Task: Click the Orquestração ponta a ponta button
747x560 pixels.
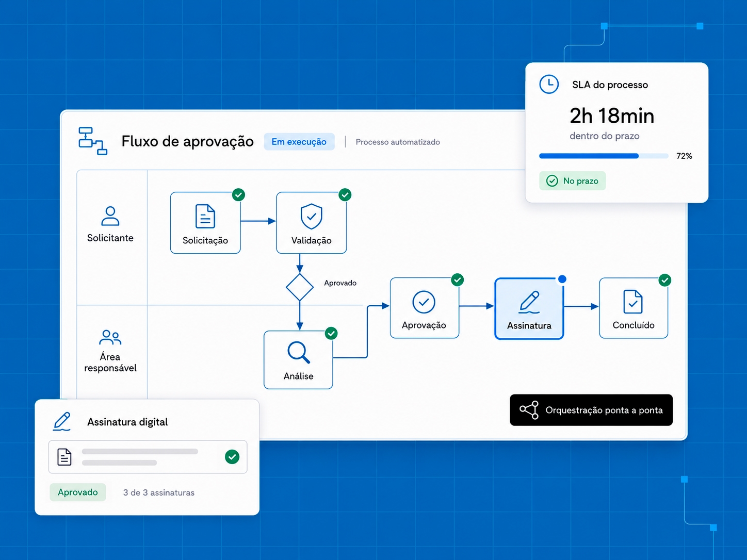Action: [591, 410]
